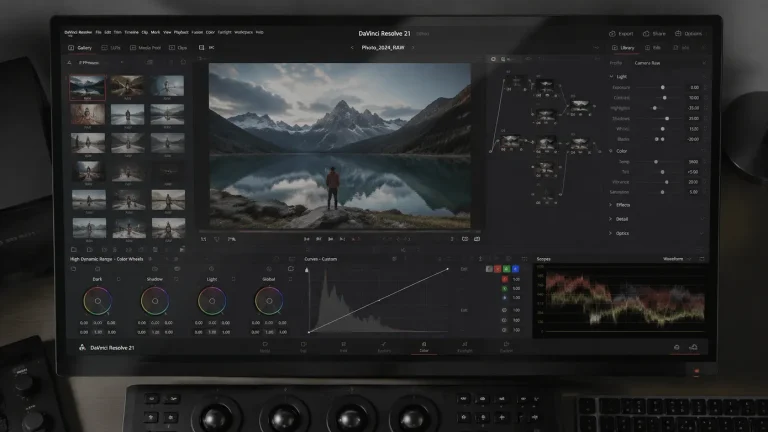
Task: Click the Exposure value field 0.00
Action: pos(694,88)
